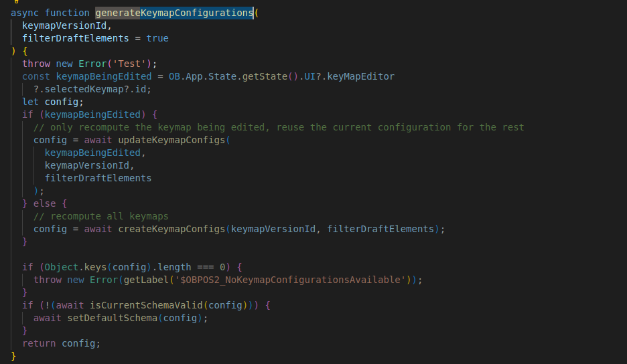Click the setDefaultSchema function call
This screenshot has height=364, width=627.
pos(113,318)
